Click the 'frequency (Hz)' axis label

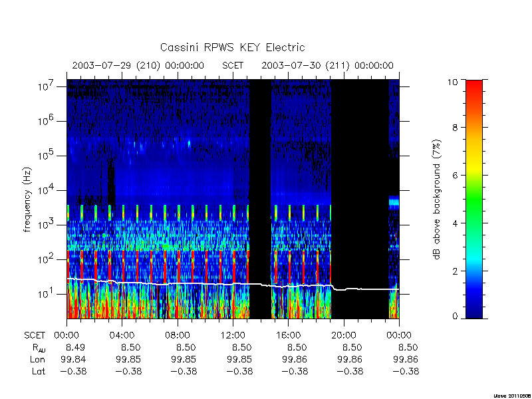point(27,199)
